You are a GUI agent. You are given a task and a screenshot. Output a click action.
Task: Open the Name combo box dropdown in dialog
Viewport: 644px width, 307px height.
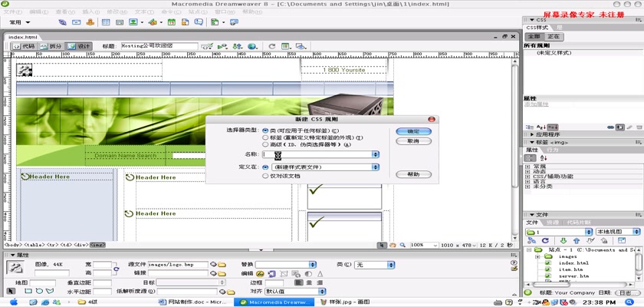pos(376,154)
